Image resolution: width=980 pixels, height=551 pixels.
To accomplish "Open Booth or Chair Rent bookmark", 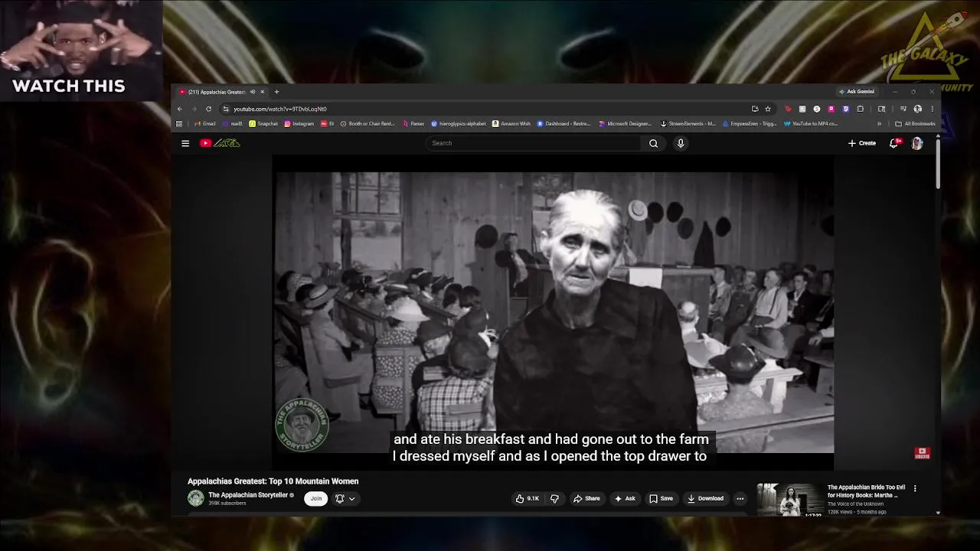I will point(367,123).
